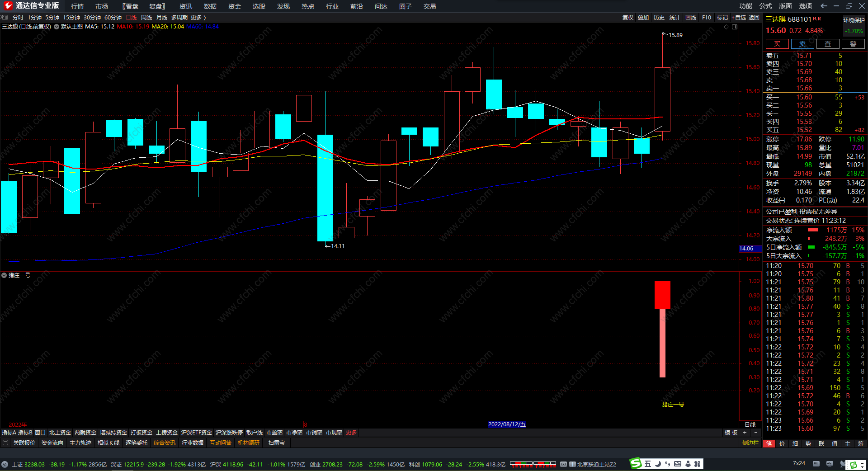Select the 笔 tick detail tab
868x471 pixels.
(769, 443)
